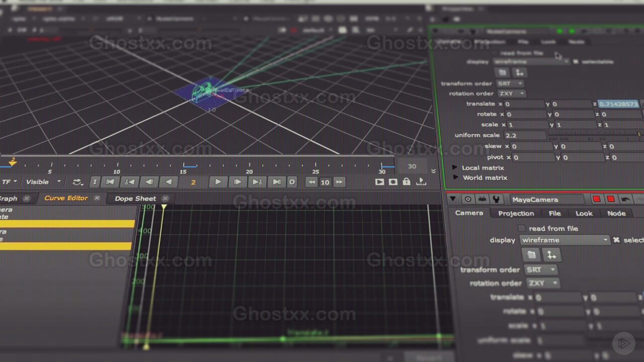Expand the Local matrix section
The height and width of the screenshot is (362, 644).
pyautogui.click(x=455, y=167)
